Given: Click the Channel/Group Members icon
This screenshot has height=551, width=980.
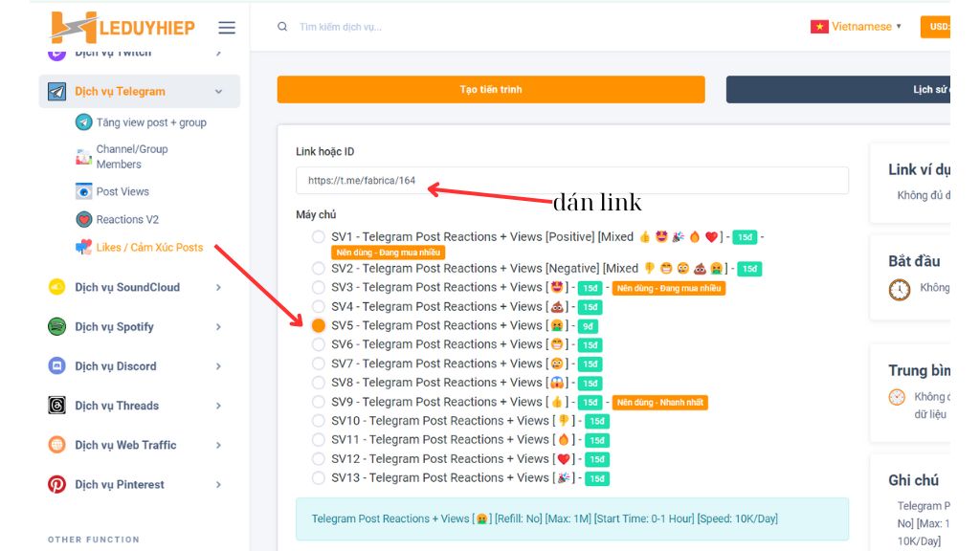Looking at the screenshot, I should point(84,157).
